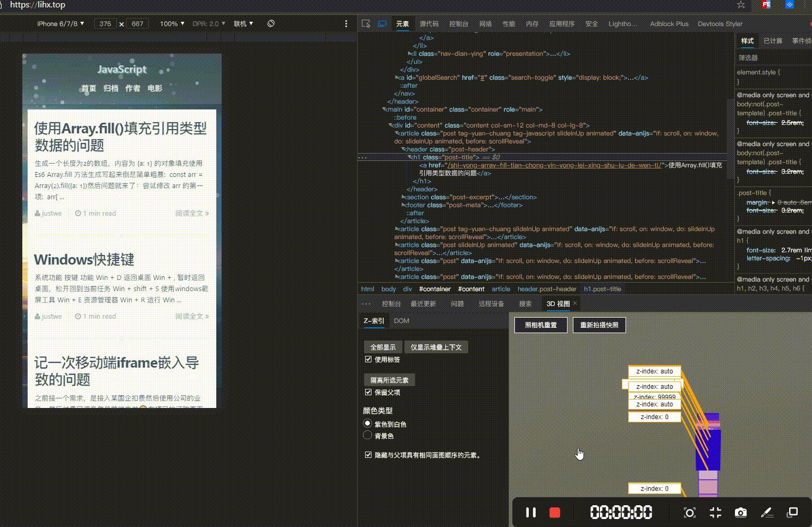
Task: Toggle the 保留父项 checkbox
Action: [368, 393]
